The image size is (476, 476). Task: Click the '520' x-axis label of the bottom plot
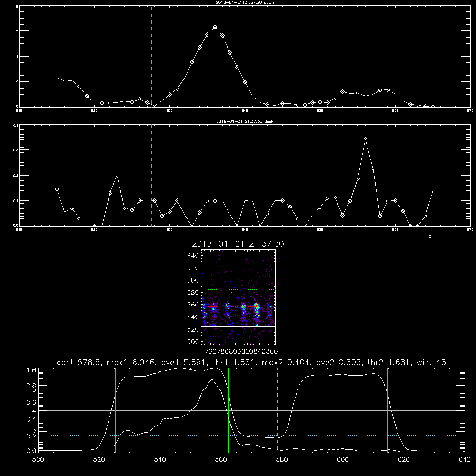99,460
